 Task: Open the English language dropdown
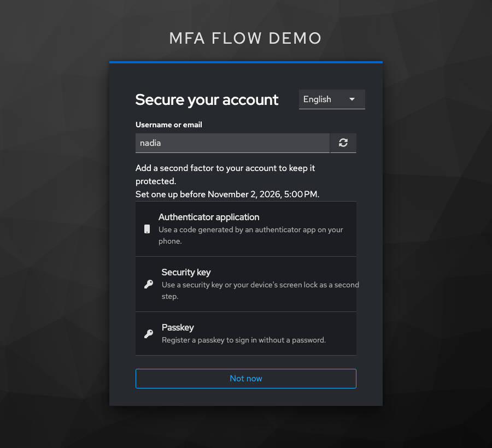pos(332,99)
